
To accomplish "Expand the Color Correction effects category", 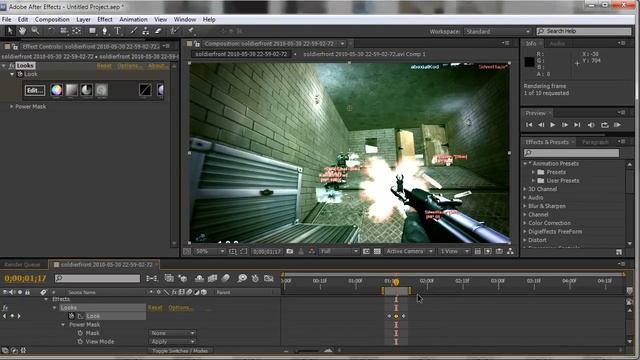I will click(x=525, y=223).
